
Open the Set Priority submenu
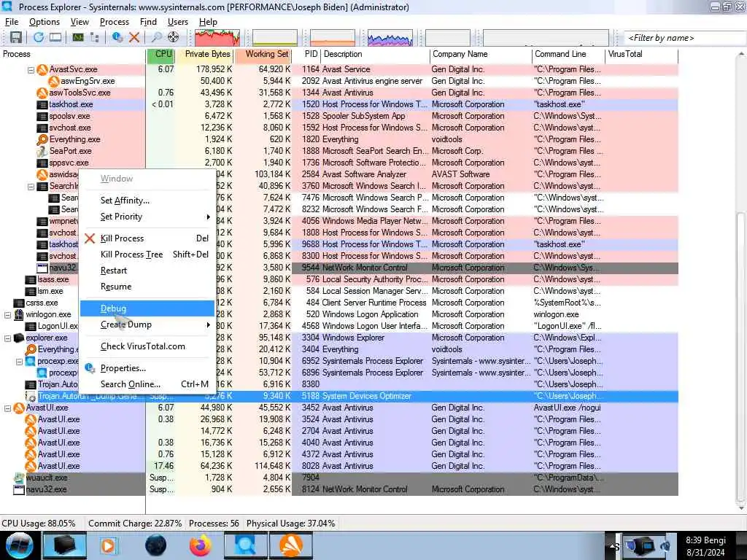pyautogui.click(x=147, y=217)
